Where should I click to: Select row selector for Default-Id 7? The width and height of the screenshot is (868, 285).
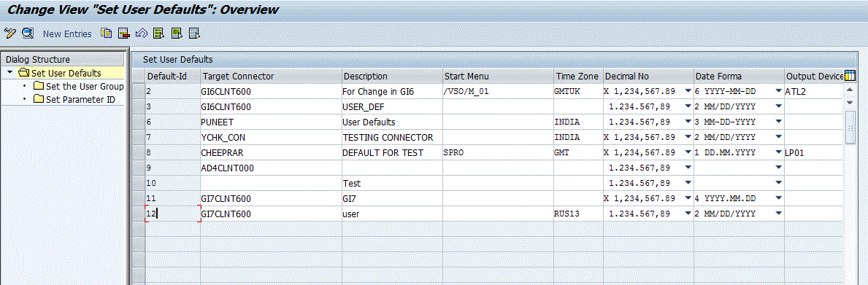[139, 137]
